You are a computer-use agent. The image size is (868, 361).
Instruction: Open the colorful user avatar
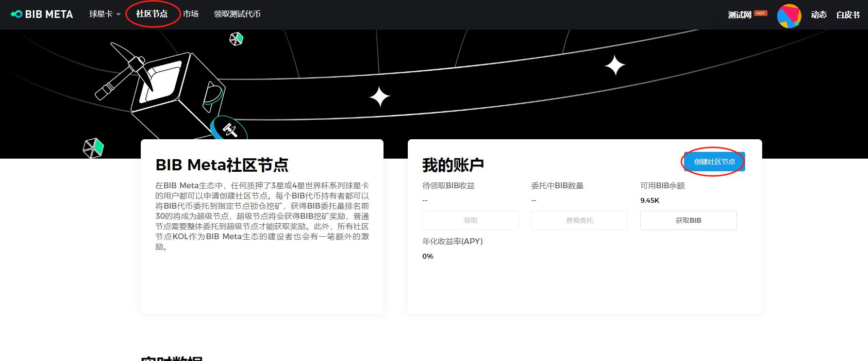point(788,16)
